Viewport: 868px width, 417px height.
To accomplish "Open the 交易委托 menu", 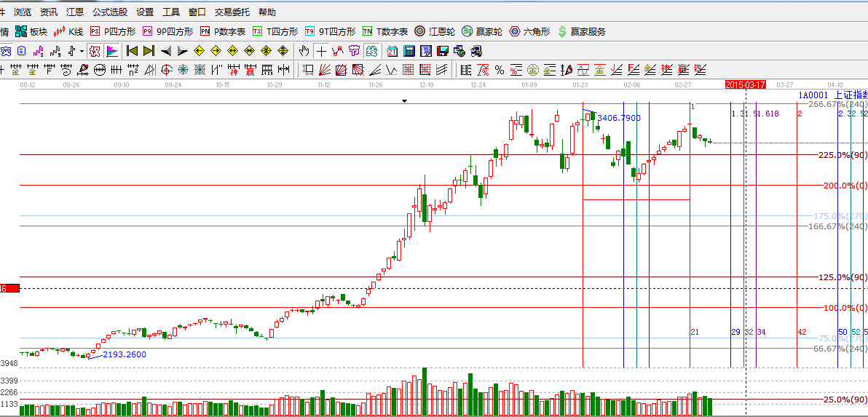I will 232,12.
